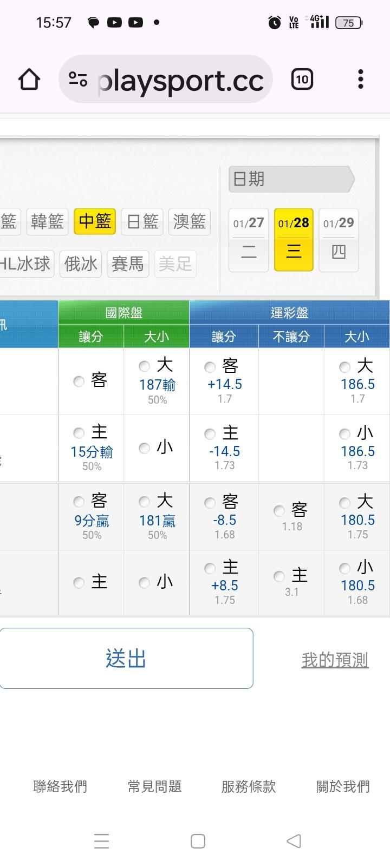The height and width of the screenshot is (868, 390).
Task: Open 關於我們 footer link
Action: click(x=343, y=787)
